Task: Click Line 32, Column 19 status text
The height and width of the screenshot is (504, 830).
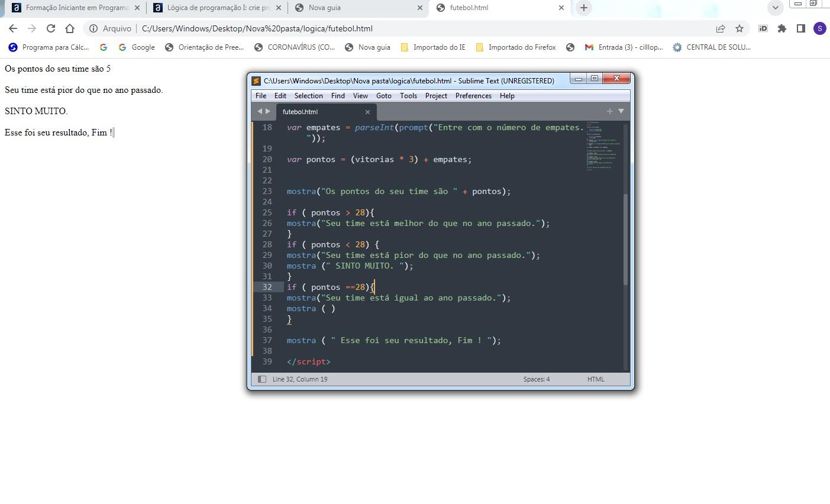Action: point(300,379)
